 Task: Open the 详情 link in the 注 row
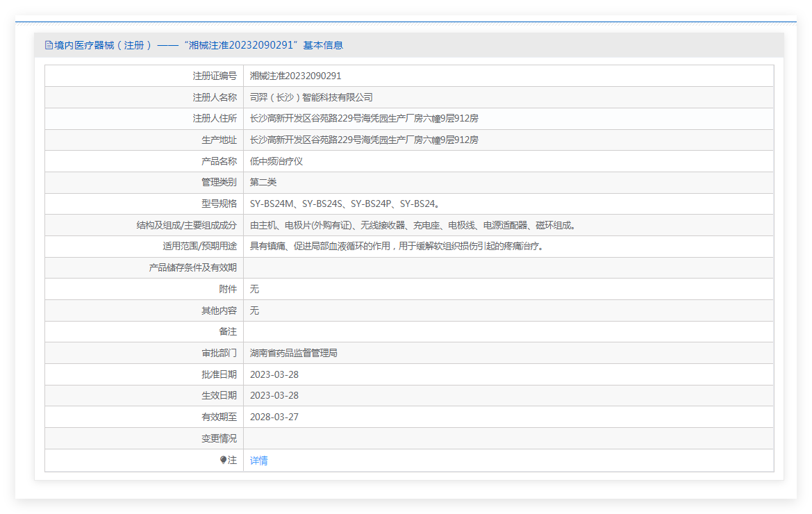(258, 461)
